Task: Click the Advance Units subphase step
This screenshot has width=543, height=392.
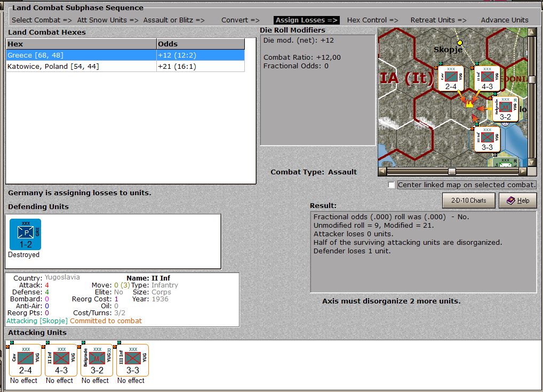Action: [x=505, y=20]
